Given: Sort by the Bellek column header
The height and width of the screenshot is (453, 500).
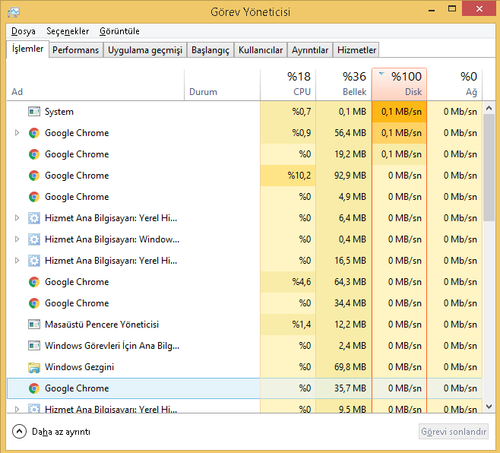Looking at the screenshot, I should (344, 84).
